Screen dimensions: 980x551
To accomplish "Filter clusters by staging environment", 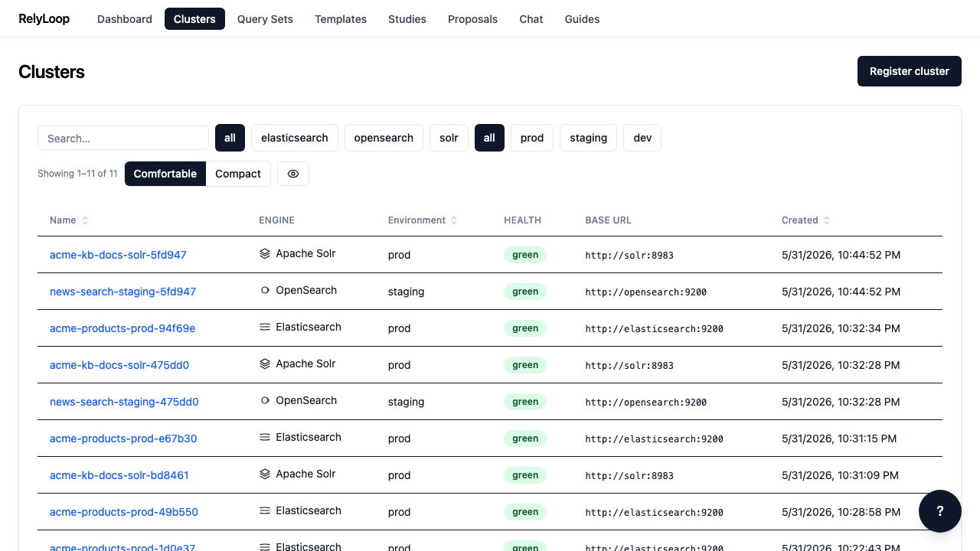I will (x=588, y=138).
